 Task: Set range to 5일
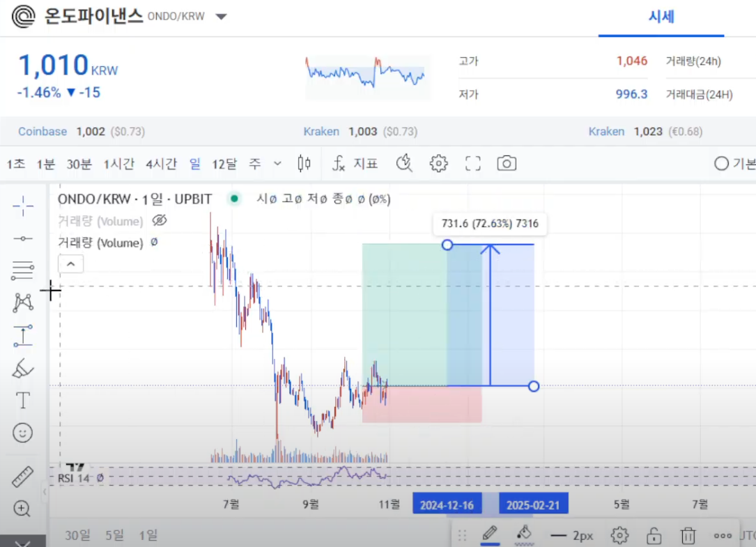tap(114, 535)
